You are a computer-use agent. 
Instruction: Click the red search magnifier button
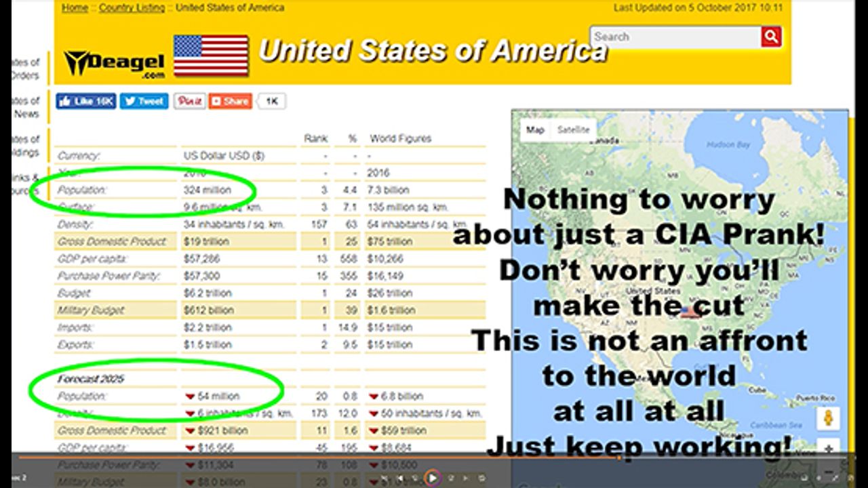click(771, 37)
